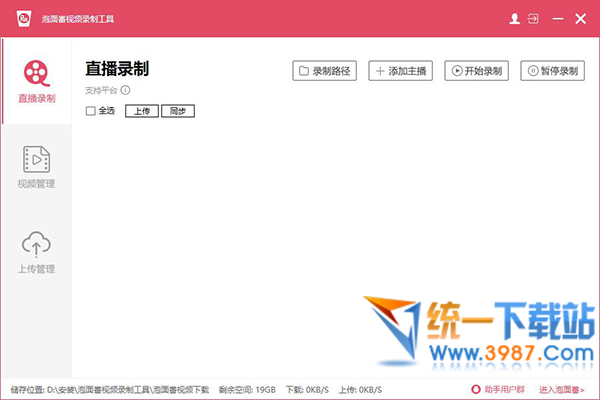Open the 直播录制 sidebar section

point(37,81)
